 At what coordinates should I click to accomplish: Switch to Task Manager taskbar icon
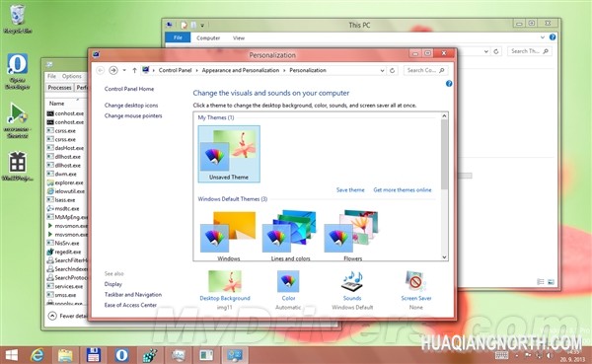(x=206, y=355)
